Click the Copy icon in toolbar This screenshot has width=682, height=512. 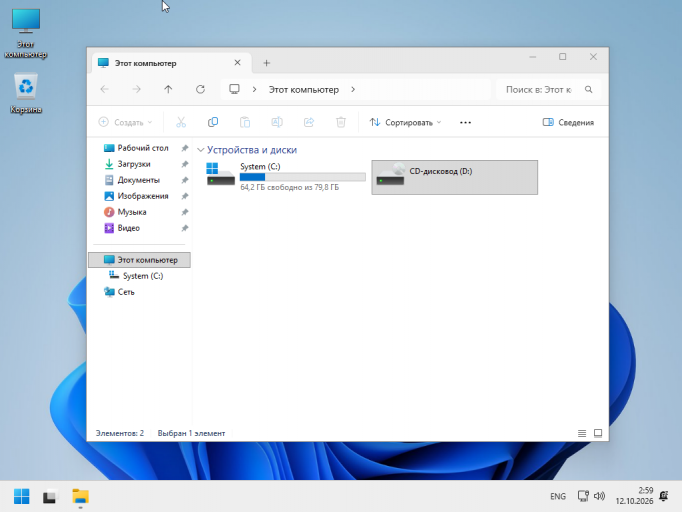tap(213, 122)
